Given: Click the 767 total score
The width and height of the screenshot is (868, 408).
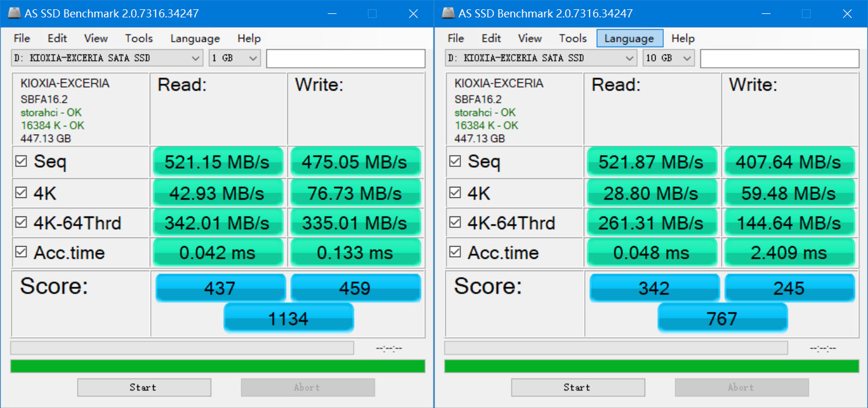Looking at the screenshot, I should pos(722,318).
